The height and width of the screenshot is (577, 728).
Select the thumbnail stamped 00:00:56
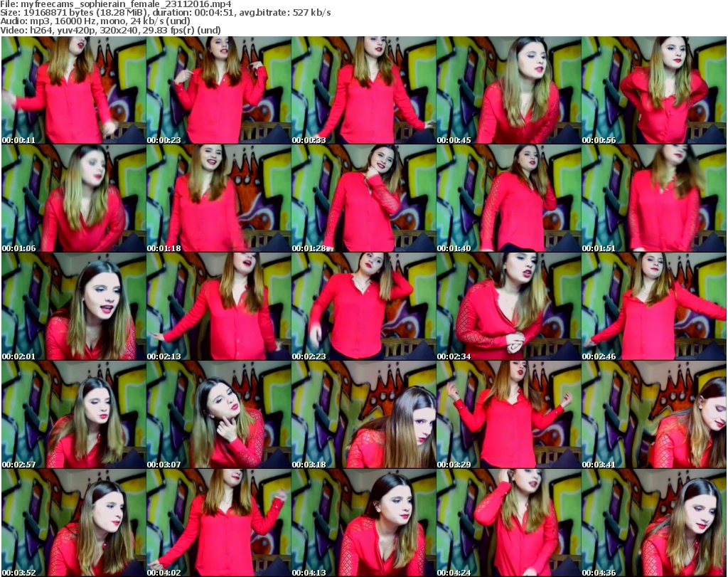click(654, 90)
